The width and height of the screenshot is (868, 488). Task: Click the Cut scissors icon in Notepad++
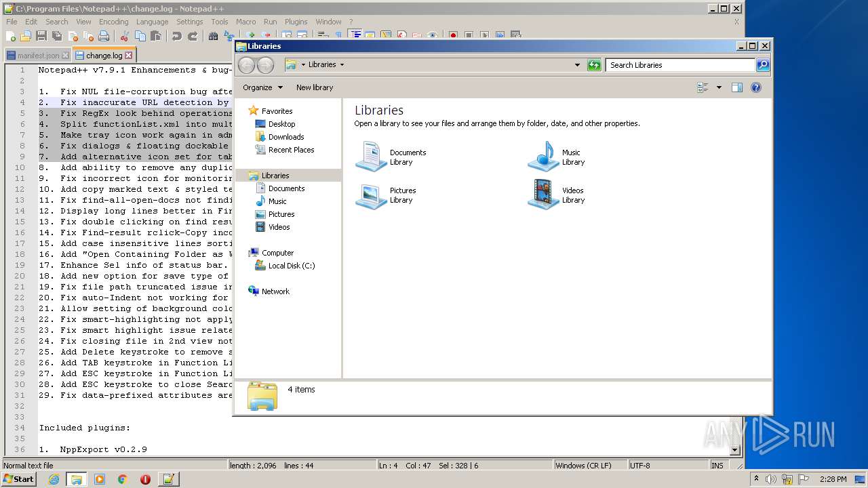click(x=123, y=36)
